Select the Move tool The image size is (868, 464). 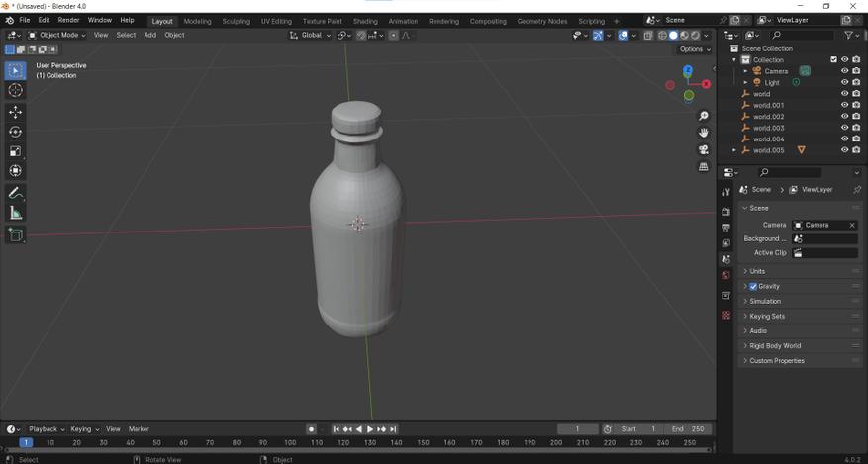click(x=15, y=112)
